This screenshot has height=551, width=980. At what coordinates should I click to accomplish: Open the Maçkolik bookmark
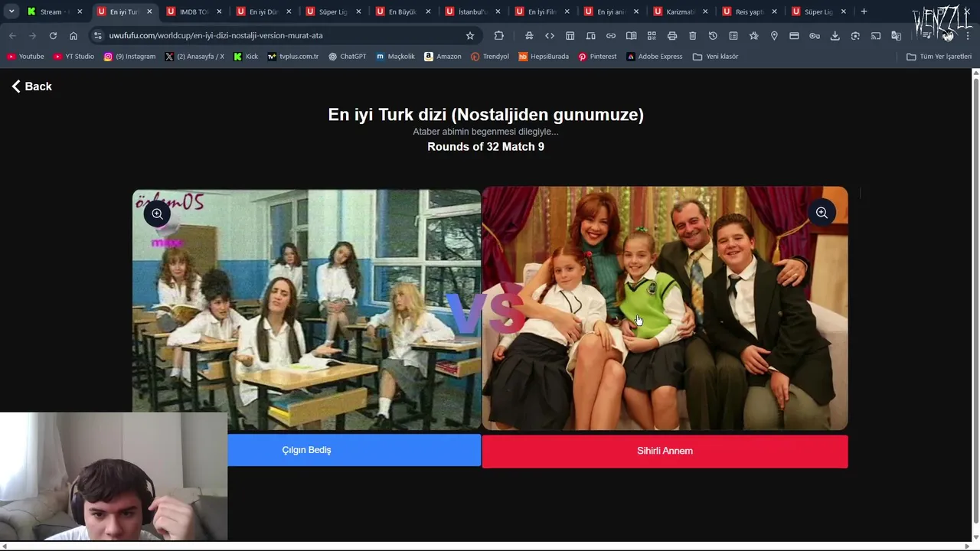(396, 57)
